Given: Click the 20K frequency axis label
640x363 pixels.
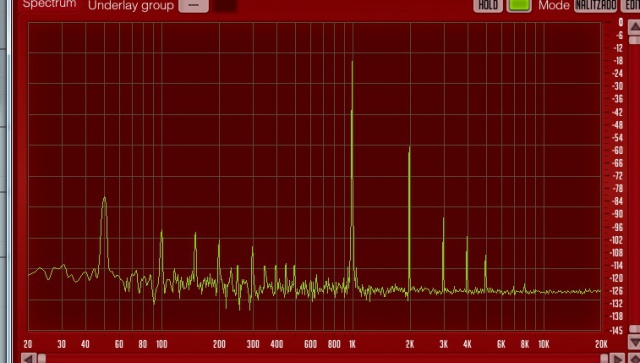Looking at the screenshot, I should point(601,344).
